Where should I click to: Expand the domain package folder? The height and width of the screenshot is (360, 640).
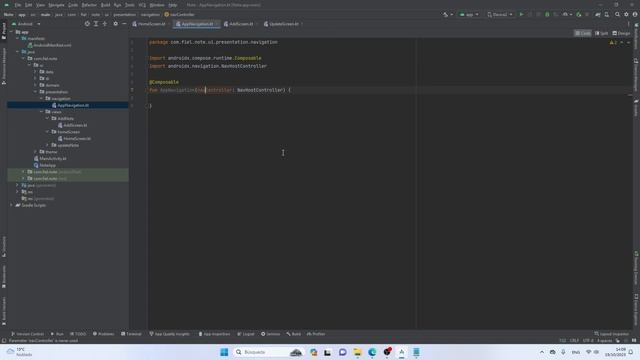click(36, 85)
